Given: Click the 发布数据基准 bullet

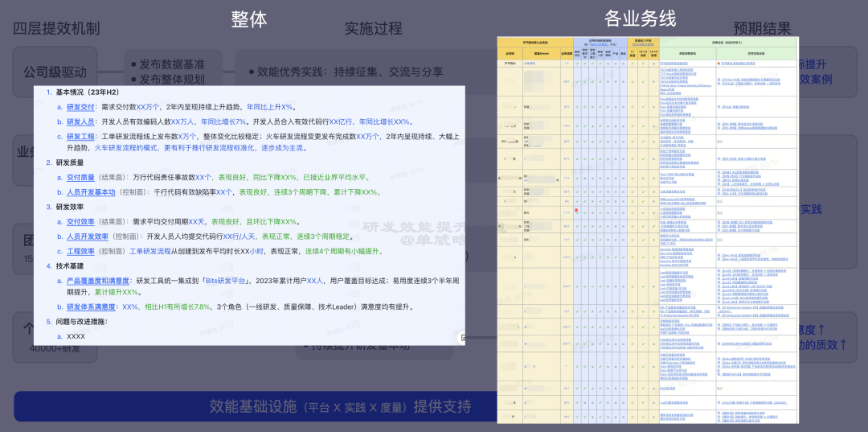Looking at the screenshot, I should (167, 64).
